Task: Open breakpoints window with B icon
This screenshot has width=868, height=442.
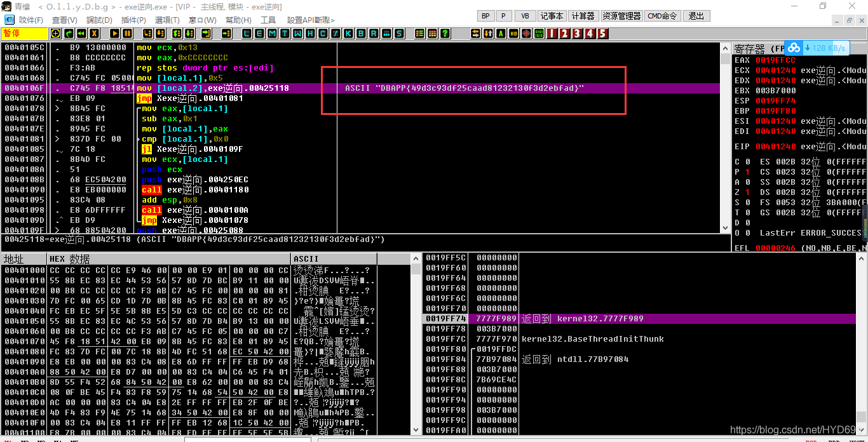Action: (x=361, y=33)
